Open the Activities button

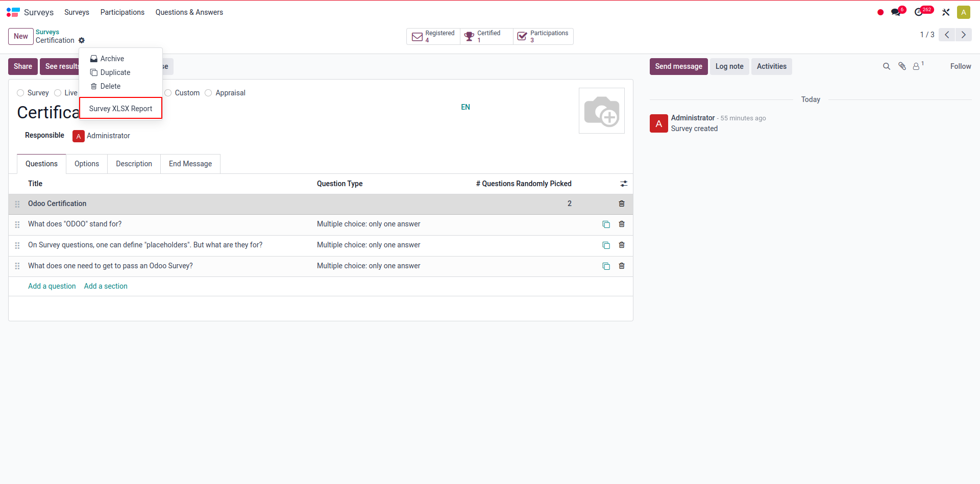[771, 66]
